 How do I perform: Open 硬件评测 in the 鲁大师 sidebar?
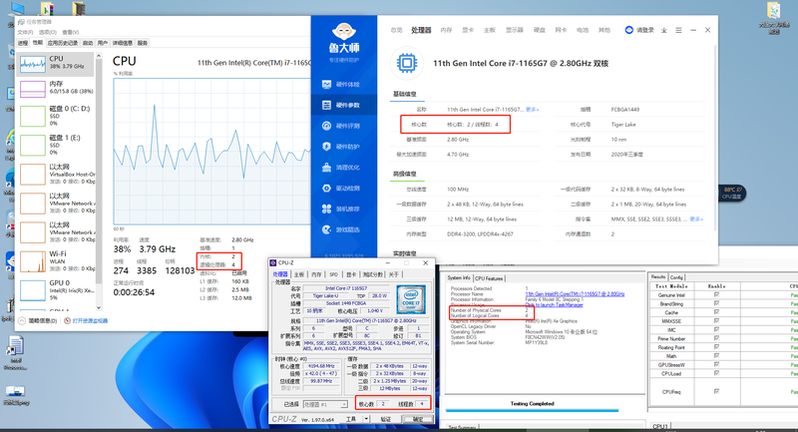point(344,126)
